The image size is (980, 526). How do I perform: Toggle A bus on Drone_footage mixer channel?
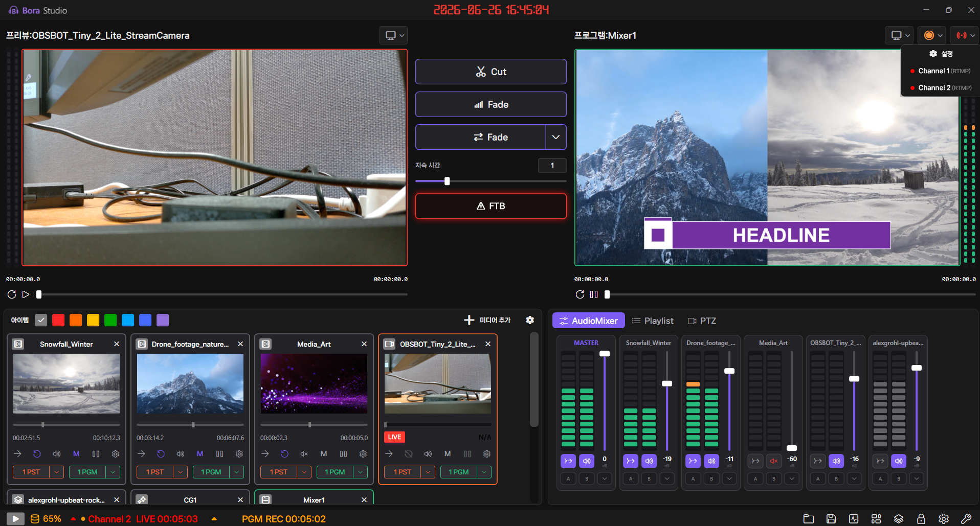[x=693, y=479]
